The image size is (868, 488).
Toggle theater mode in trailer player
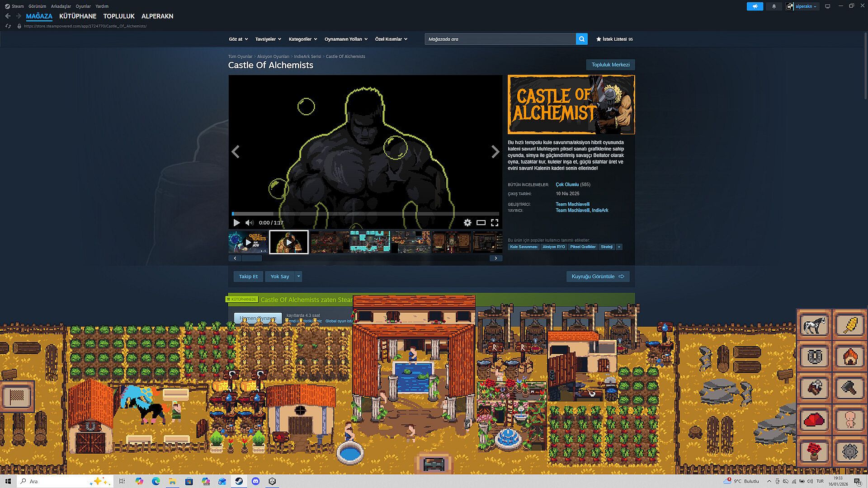(x=481, y=222)
